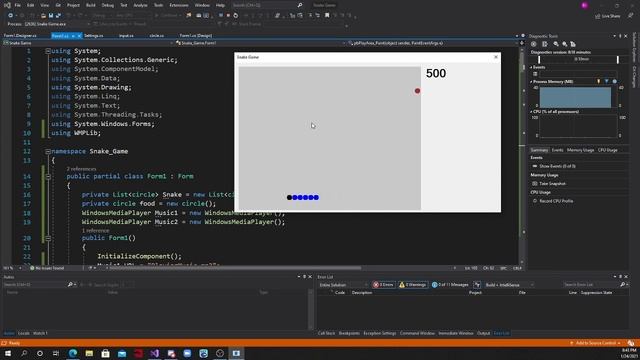Toggle the 0 Errors filter button
Image resolution: width=640 pixels, height=360 pixels.
tap(383, 284)
